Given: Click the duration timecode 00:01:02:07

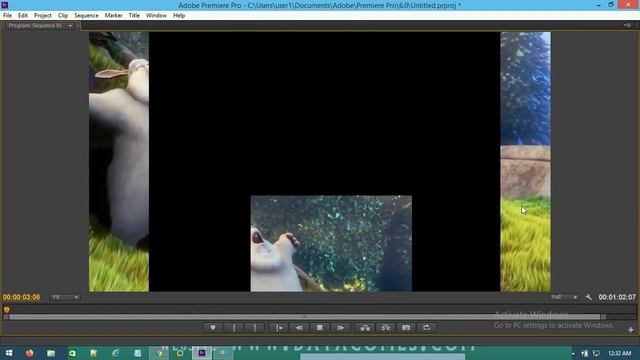Looking at the screenshot, I should tap(617, 297).
